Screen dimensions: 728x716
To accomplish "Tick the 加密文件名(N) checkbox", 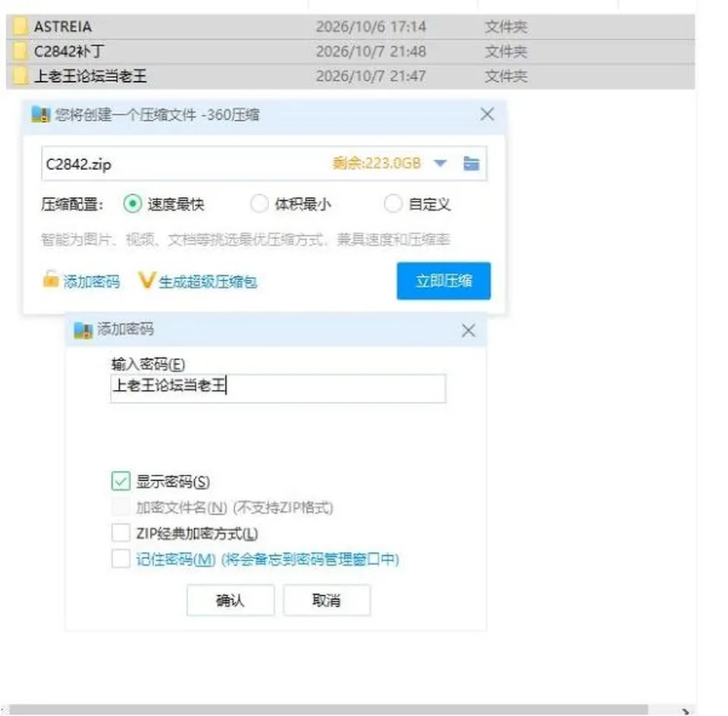I will [121, 507].
